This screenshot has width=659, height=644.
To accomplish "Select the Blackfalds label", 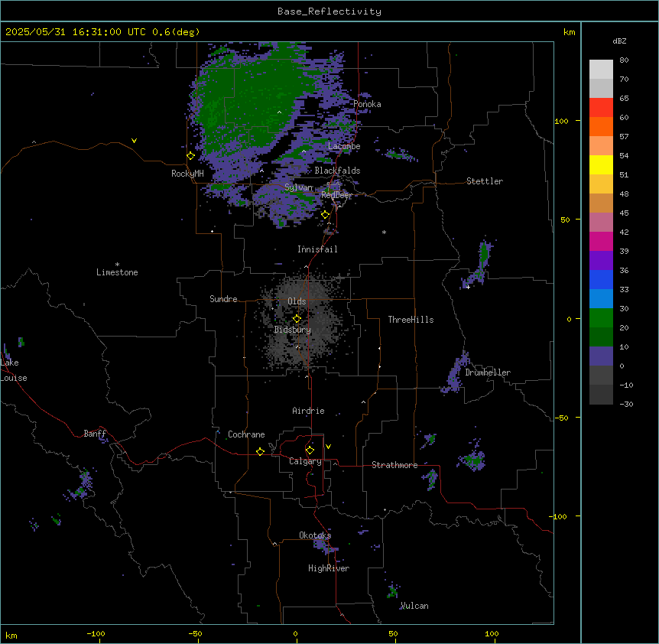I will pyautogui.click(x=337, y=171).
